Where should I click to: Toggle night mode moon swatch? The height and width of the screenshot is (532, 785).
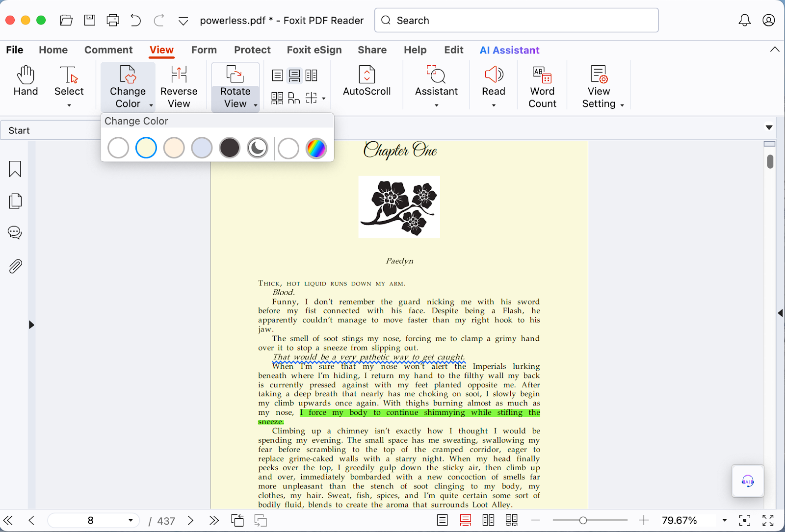point(258,148)
